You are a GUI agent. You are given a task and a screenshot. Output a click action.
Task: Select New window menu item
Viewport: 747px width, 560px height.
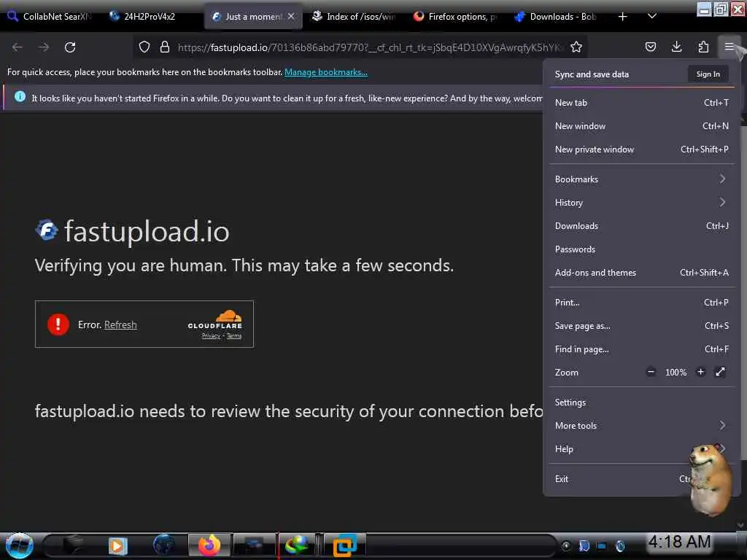pyautogui.click(x=641, y=125)
